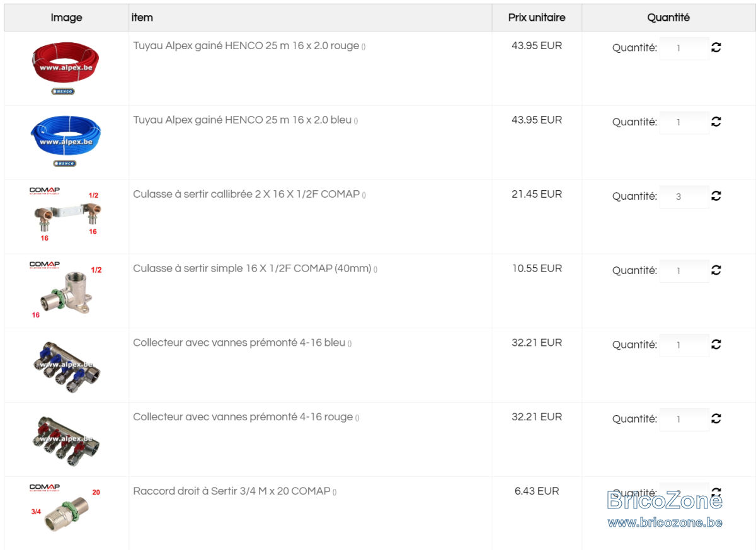Open COMAP single culasse product image
Image resolution: width=756 pixels, height=550 pixels.
coord(65,289)
